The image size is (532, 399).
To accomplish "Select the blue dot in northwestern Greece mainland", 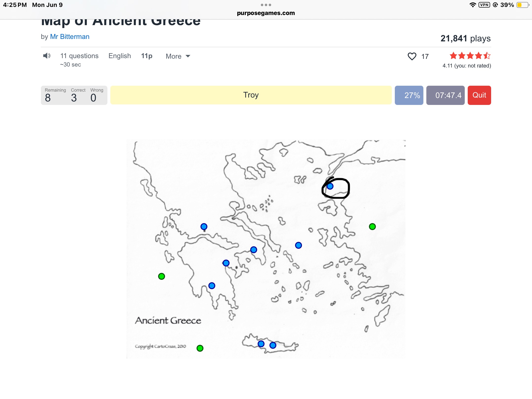I will tap(204, 227).
